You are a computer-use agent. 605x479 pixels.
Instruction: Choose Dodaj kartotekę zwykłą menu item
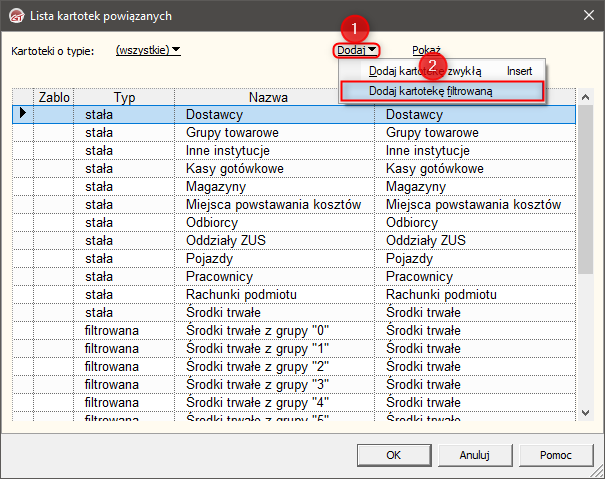442,71
